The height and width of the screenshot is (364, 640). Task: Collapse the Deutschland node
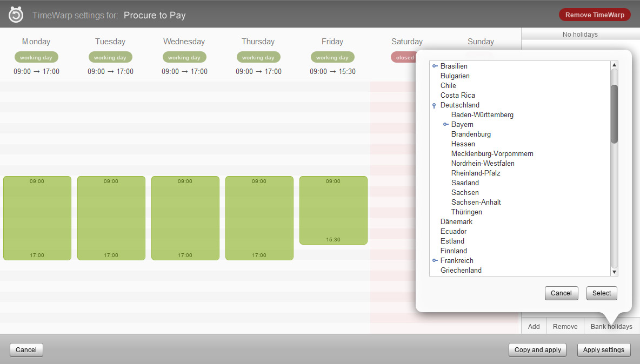434,105
